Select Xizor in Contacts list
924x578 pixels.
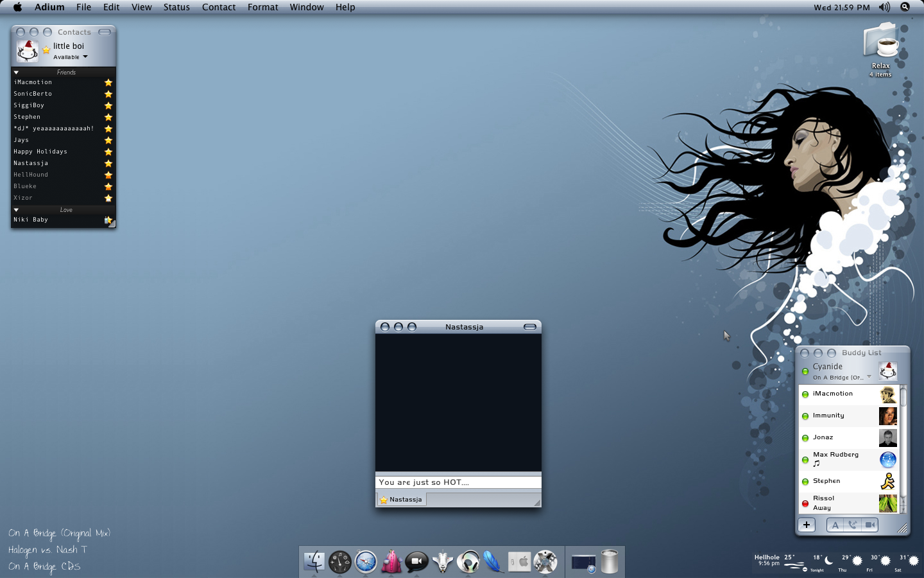[63, 198]
